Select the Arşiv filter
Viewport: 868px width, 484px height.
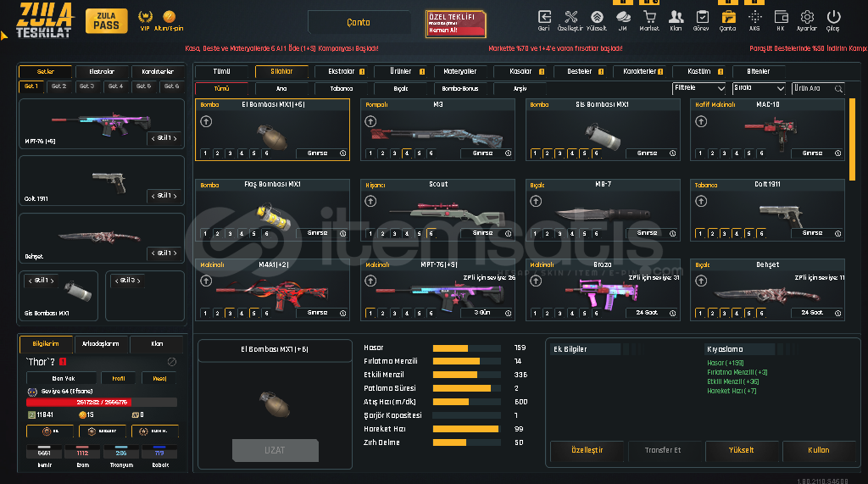click(520, 89)
